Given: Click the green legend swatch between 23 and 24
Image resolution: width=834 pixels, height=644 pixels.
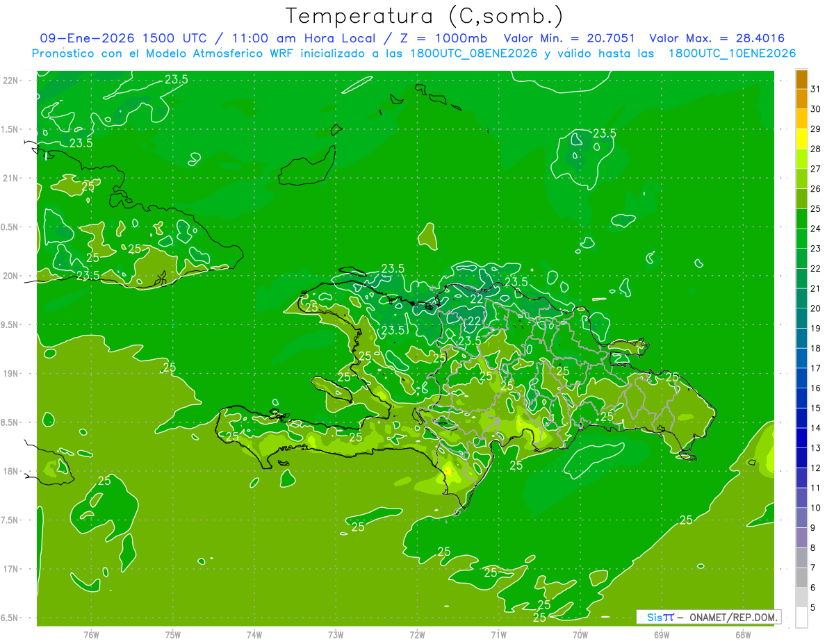Looking at the screenshot, I should [801, 239].
